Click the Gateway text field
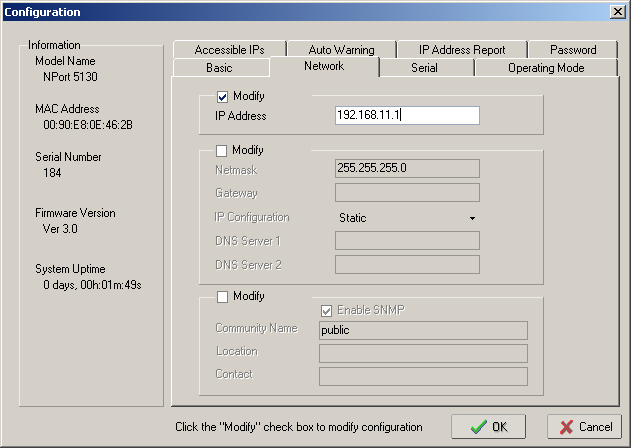This screenshot has width=631, height=448. (x=407, y=193)
